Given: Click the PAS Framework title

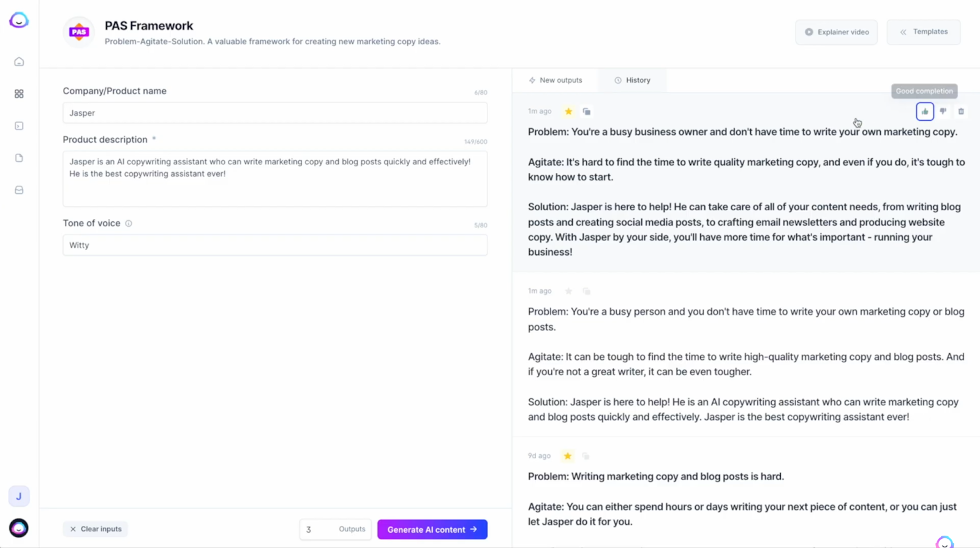Looking at the screenshot, I should tap(149, 26).
